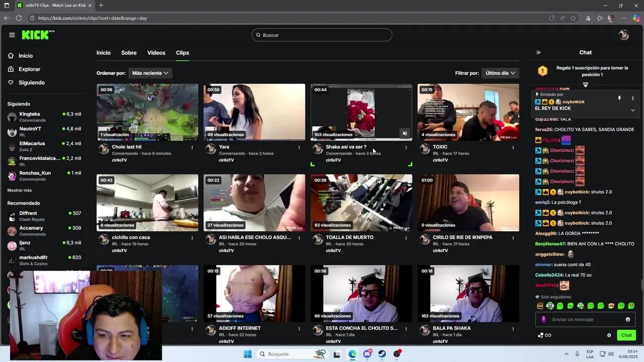Open markushdfr recommended channel
The width and height of the screenshot is (644, 362).
(x=44, y=260)
